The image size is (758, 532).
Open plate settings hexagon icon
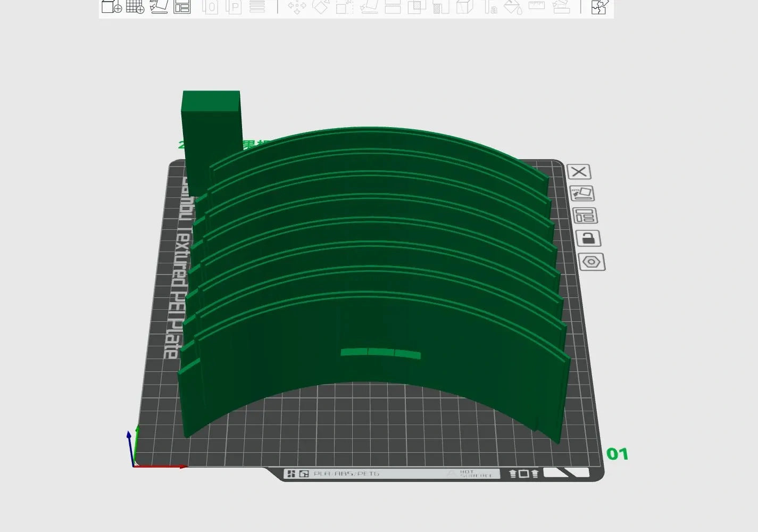592,262
